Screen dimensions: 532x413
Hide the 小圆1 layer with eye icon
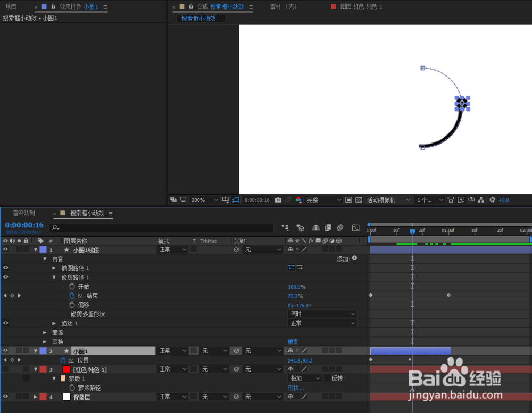pos(5,351)
